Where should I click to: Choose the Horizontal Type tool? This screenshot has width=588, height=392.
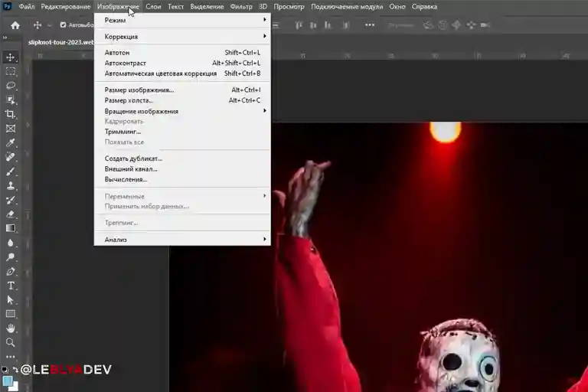11,286
